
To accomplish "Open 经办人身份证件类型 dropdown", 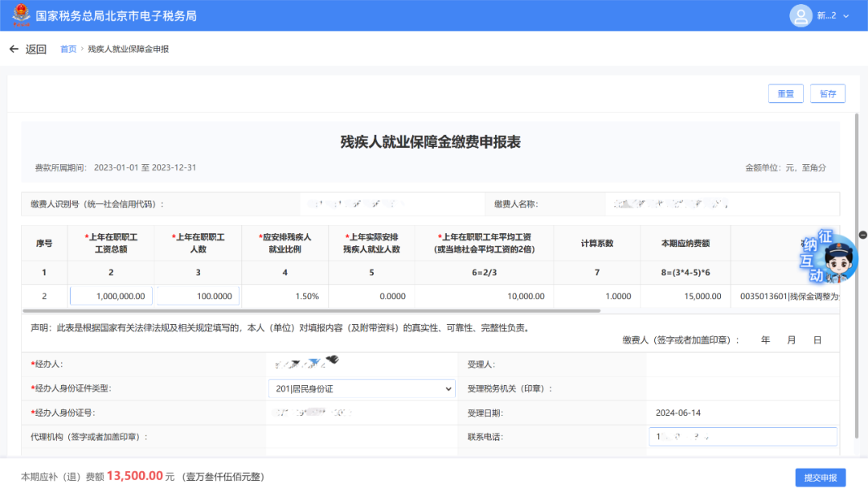I will [x=362, y=389].
